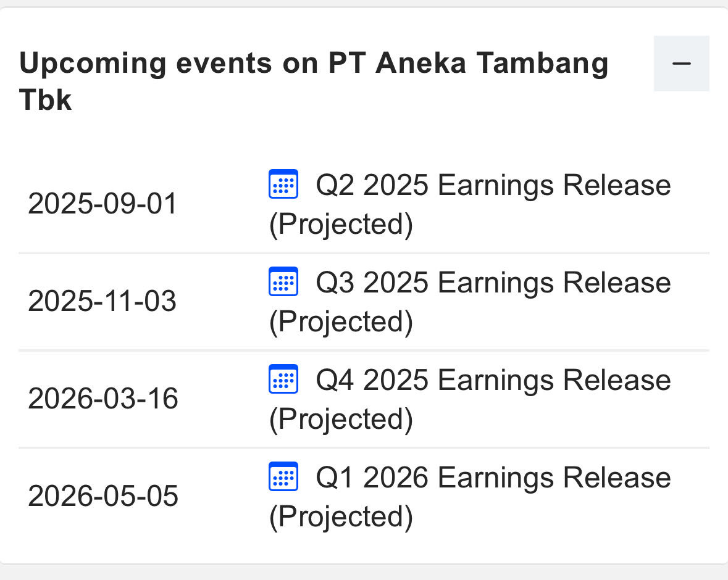728x580 pixels.
Task: Click the Upcoming events on PT Aneka Tambang heading
Action: coord(314,81)
